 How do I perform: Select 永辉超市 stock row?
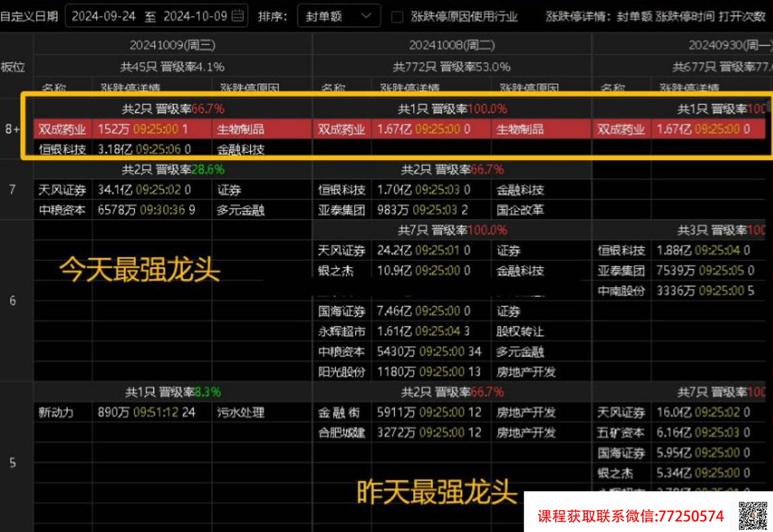click(341, 332)
